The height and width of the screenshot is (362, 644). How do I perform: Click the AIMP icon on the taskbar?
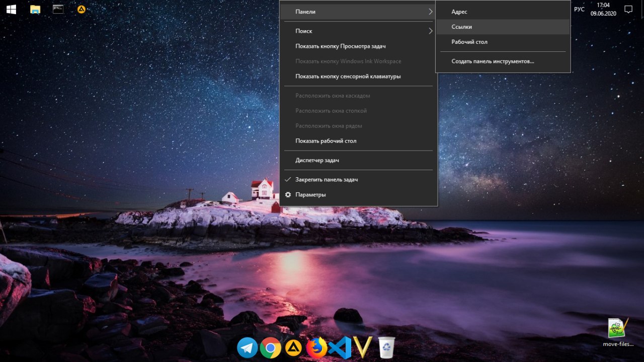tap(81, 9)
